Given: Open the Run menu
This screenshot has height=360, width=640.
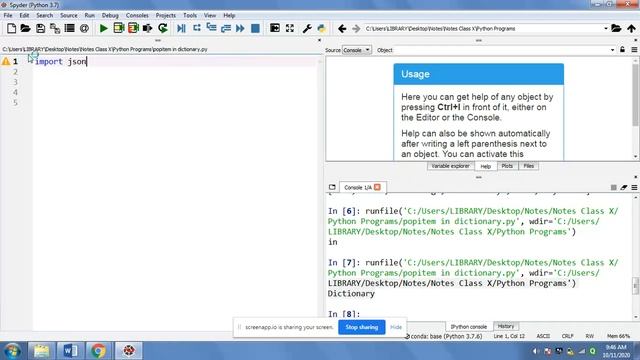Looking at the screenshot, I should point(89,15).
